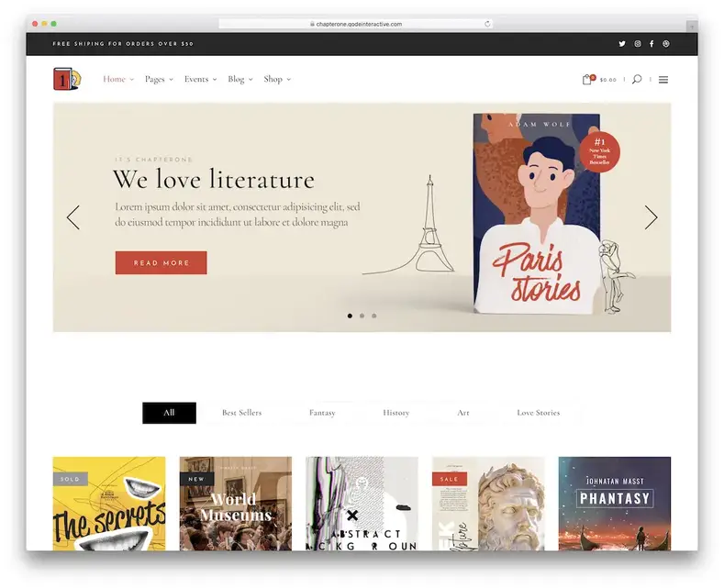
Task: Click the SALE badge on statue book
Action: 450,479
